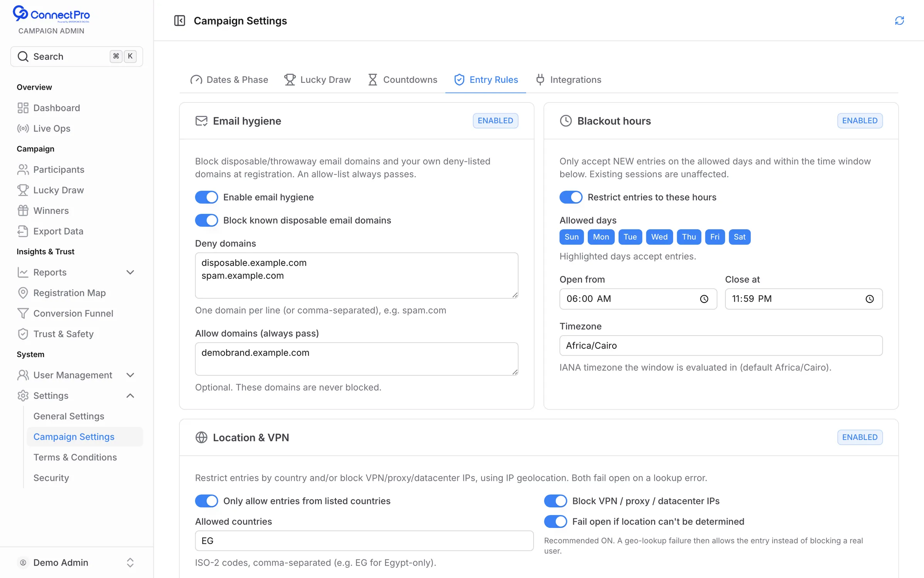Expand the Reports submenu chevron
The height and width of the screenshot is (578, 924).
pos(130,272)
